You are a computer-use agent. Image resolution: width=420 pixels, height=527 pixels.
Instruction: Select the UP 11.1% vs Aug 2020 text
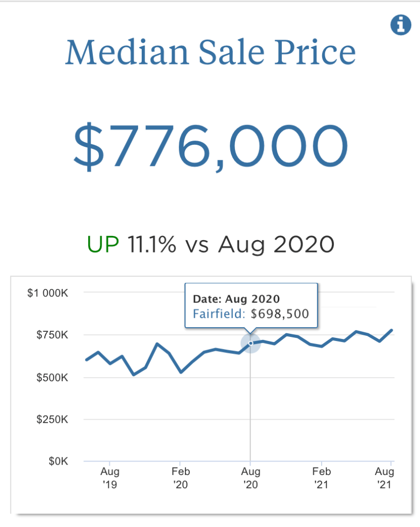click(x=210, y=244)
